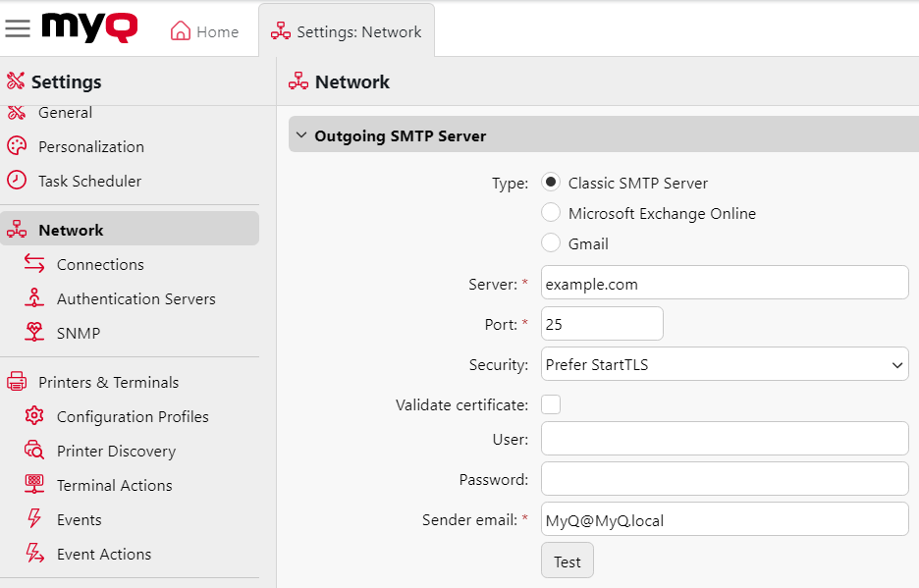Choose Microsoft Exchange Online

point(551,212)
